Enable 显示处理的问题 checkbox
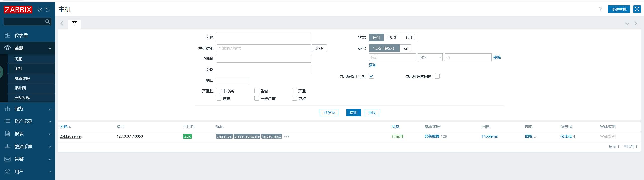644x180 pixels. (x=437, y=76)
